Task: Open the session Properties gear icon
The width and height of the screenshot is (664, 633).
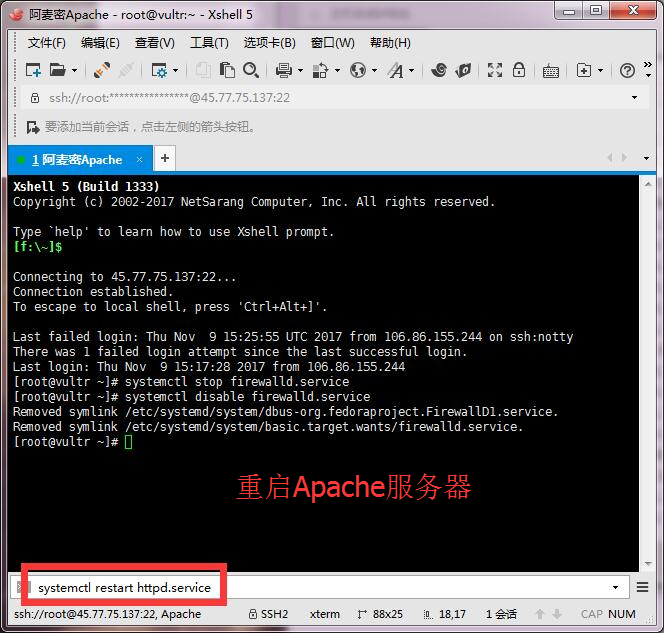Action: pyautogui.click(x=159, y=70)
